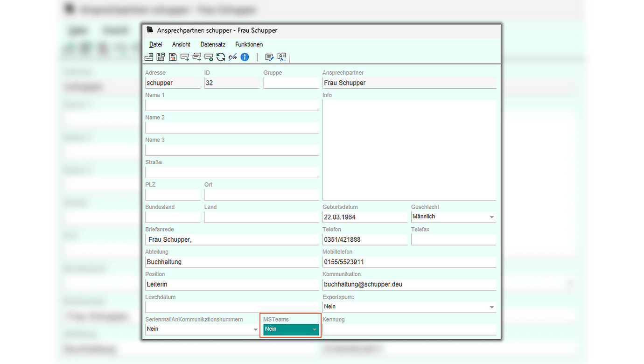
Task: Click the floppy disk save icon
Action: tap(173, 57)
